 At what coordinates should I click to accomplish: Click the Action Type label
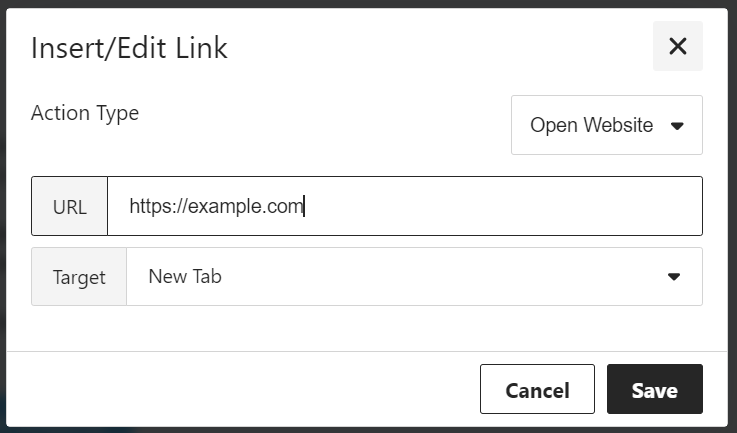click(85, 113)
